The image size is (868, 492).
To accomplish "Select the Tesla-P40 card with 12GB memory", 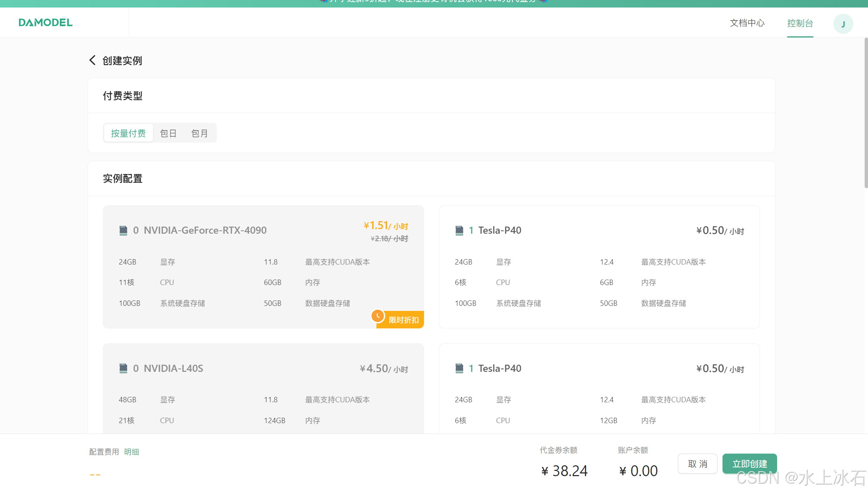I will point(600,389).
